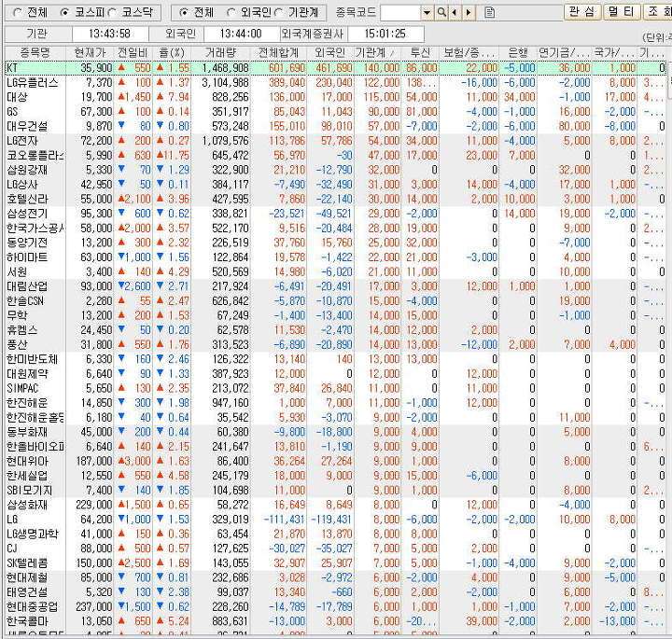
Task: Click the 외국인 time value 13:44:00
Action: pos(241,34)
